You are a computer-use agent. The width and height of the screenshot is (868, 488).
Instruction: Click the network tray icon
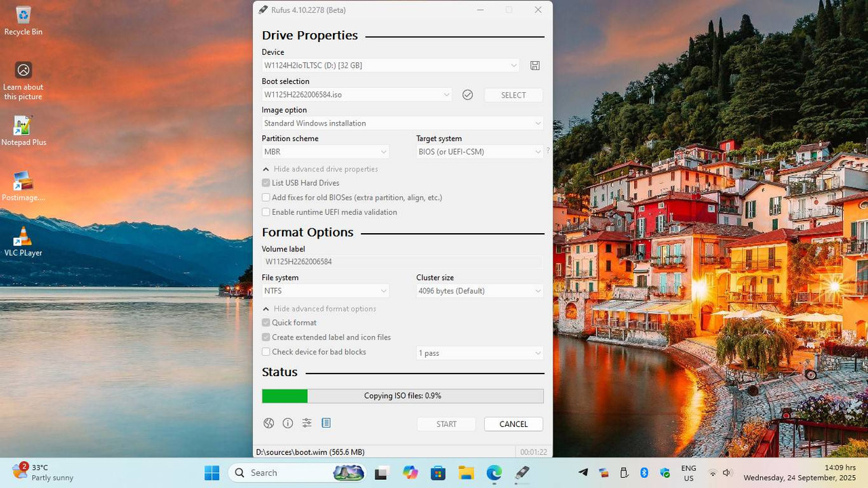coord(712,472)
